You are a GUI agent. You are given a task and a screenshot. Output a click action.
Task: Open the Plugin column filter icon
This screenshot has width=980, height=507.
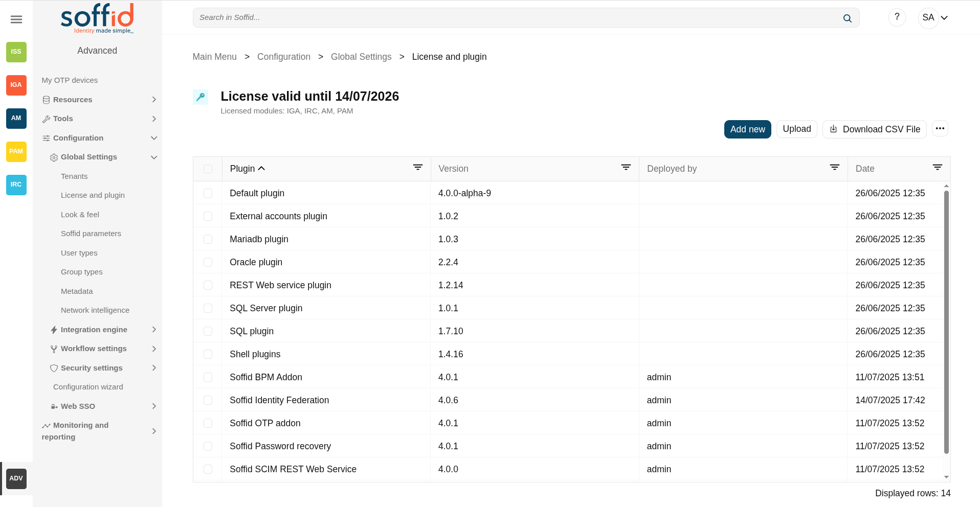coord(418,167)
